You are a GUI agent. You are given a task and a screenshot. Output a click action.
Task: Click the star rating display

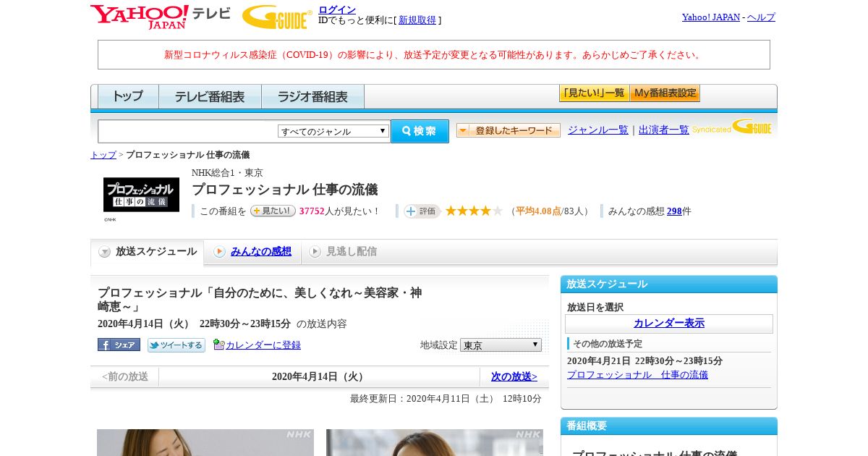coord(474,211)
